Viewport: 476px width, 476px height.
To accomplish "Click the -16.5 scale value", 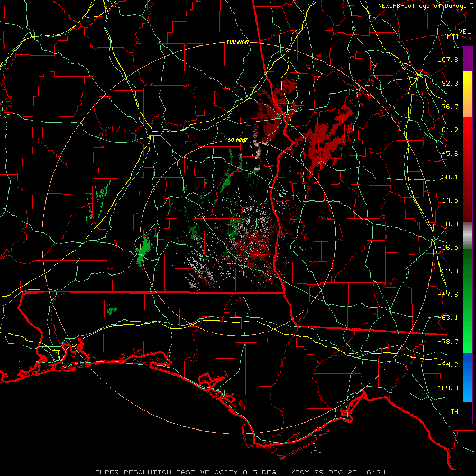I will click(448, 248).
